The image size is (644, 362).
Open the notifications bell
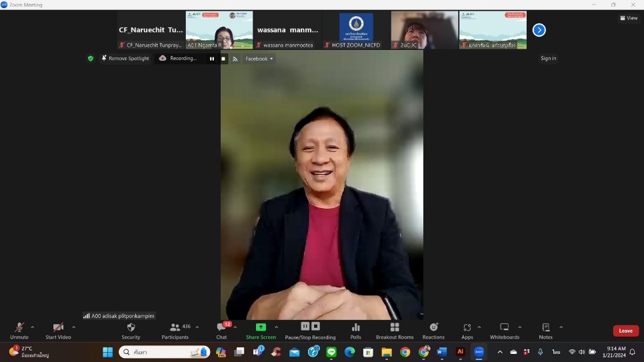pyautogui.click(x=633, y=352)
